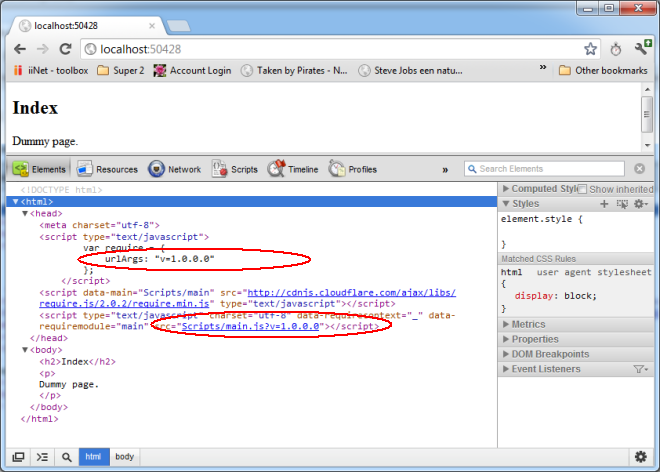Screen dimensions: 660x472
Task: Click the page scrollbar up arrow
Action: tap(647, 89)
